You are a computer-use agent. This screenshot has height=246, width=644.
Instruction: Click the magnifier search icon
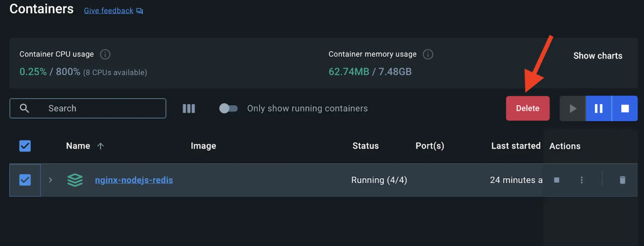[24, 108]
